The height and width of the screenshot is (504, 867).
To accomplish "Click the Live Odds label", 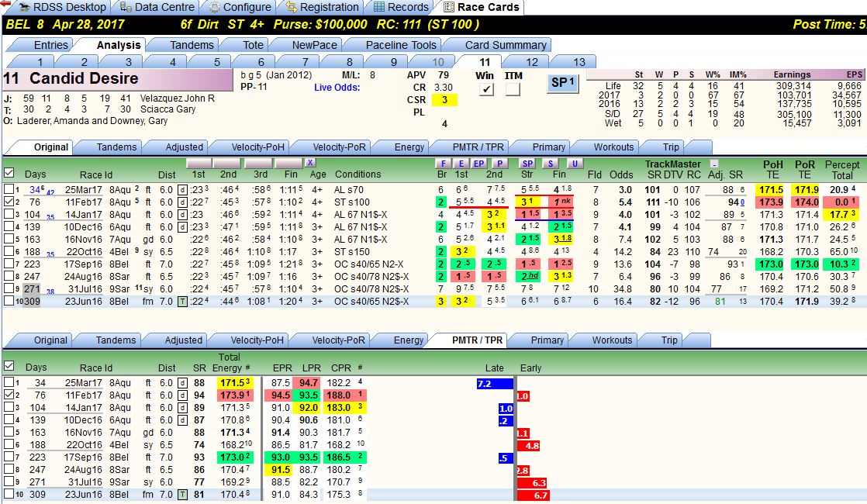I will point(337,88).
